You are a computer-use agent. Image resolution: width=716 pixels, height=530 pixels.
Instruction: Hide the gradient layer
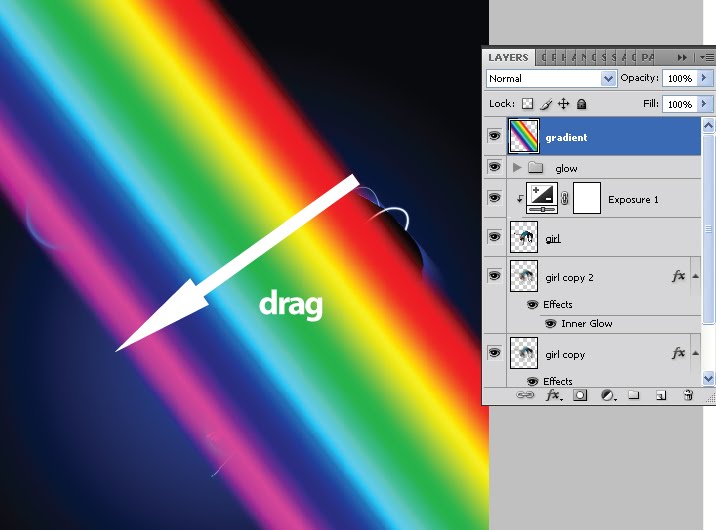click(x=494, y=136)
